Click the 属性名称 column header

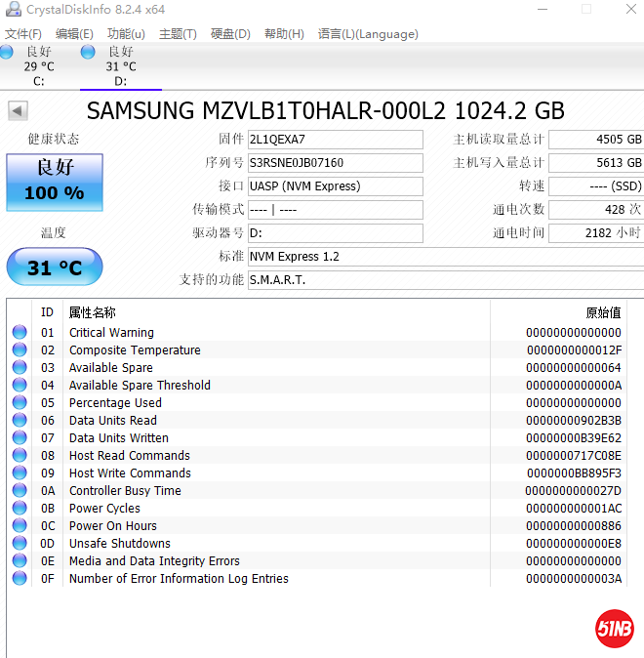click(93, 312)
